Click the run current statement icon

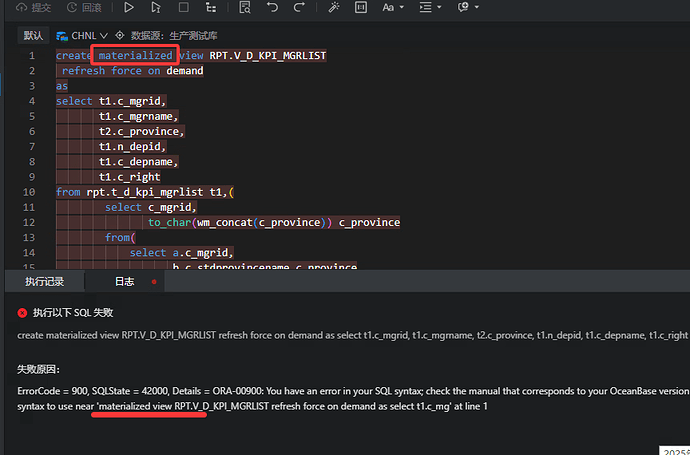point(156,8)
